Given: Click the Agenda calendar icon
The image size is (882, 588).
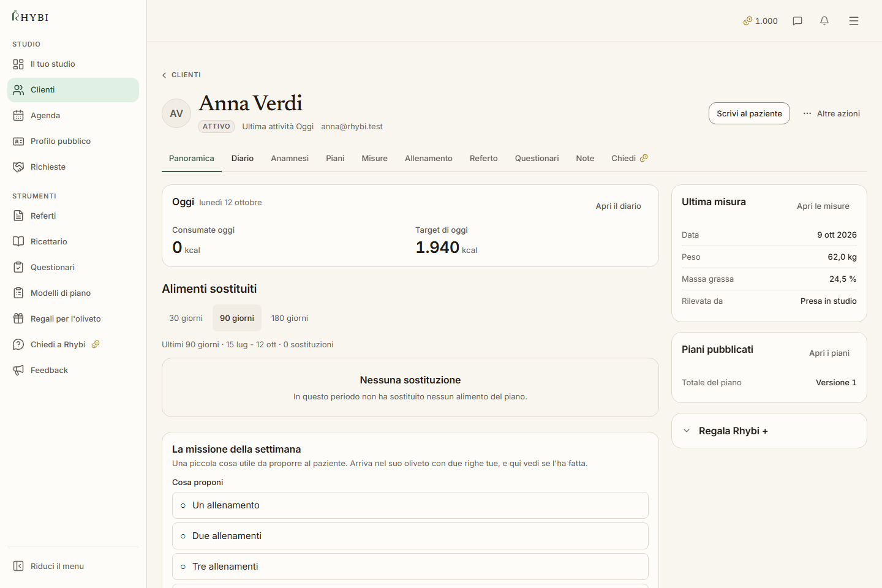Looking at the screenshot, I should pyautogui.click(x=18, y=116).
